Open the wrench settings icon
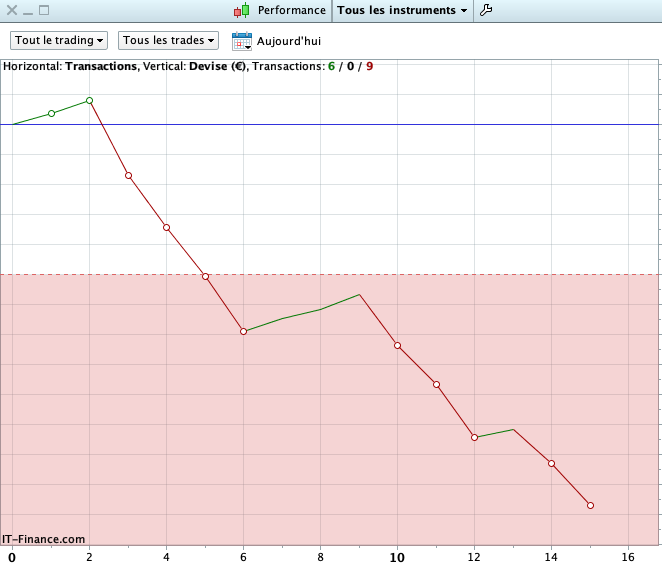 click(x=486, y=10)
